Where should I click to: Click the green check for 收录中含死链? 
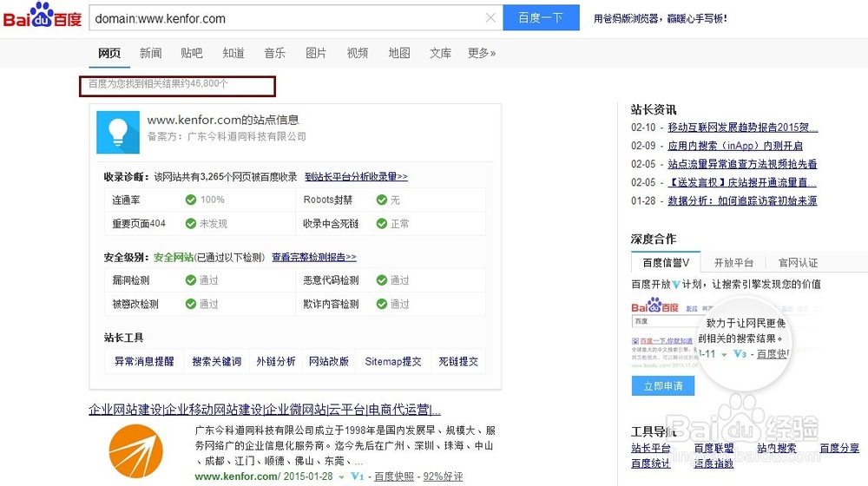point(381,224)
